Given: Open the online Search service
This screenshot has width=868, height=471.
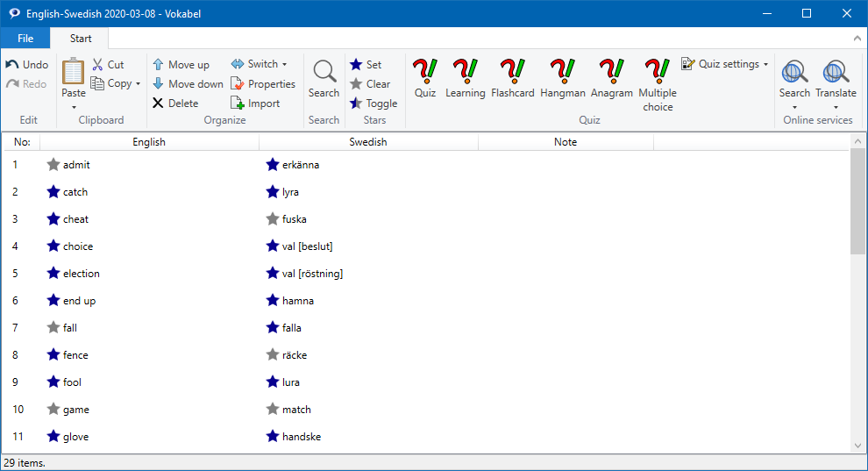Looking at the screenshot, I should (794, 79).
